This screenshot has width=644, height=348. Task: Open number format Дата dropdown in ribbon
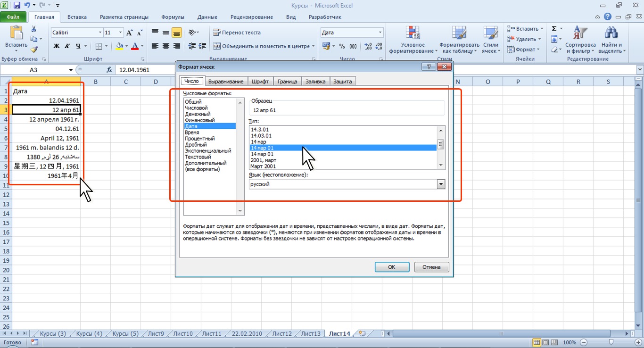(380, 33)
